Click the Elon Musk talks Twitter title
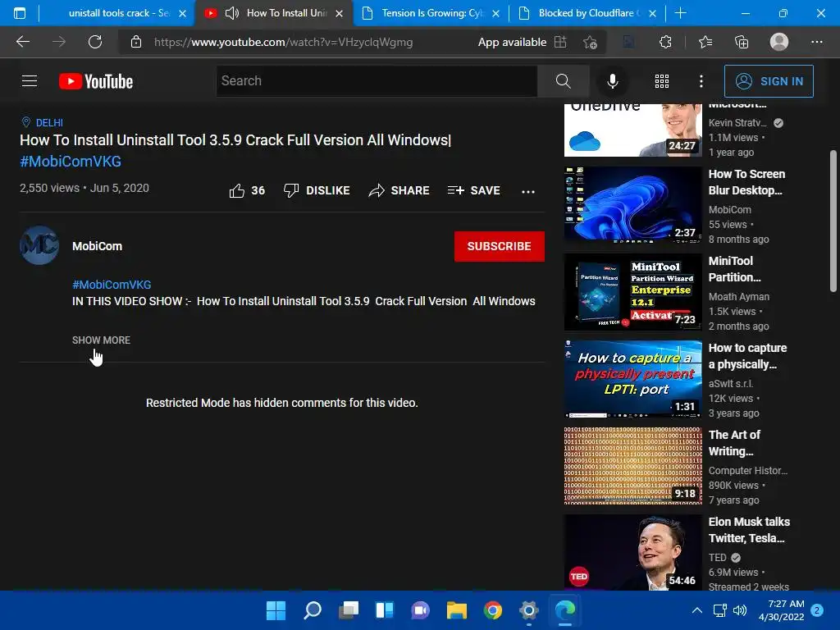The height and width of the screenshot is (630, 840). 749,530
